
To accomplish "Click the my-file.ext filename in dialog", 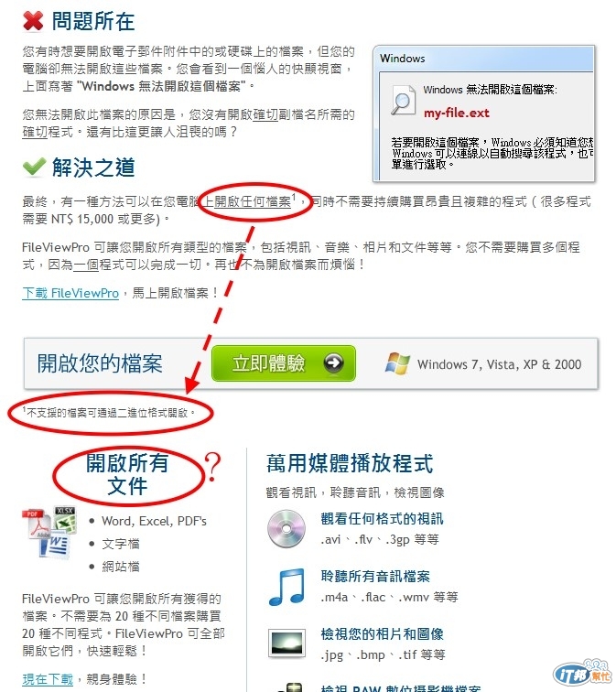I will [x=456, y=113].
